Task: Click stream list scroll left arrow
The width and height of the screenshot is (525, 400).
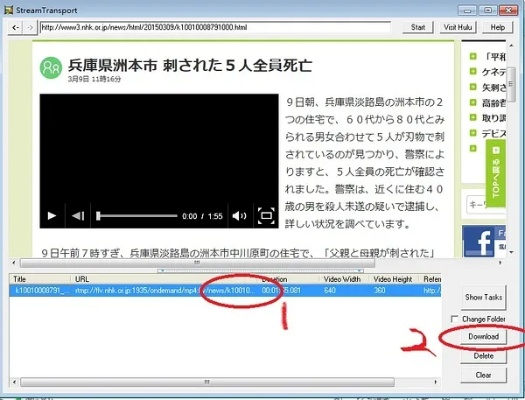Action: pos(14,382)
